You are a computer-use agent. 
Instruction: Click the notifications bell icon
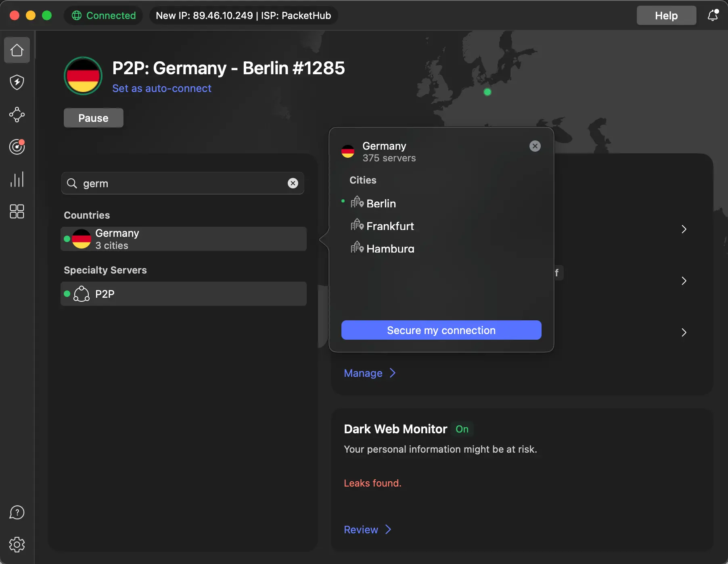[713, 15]
